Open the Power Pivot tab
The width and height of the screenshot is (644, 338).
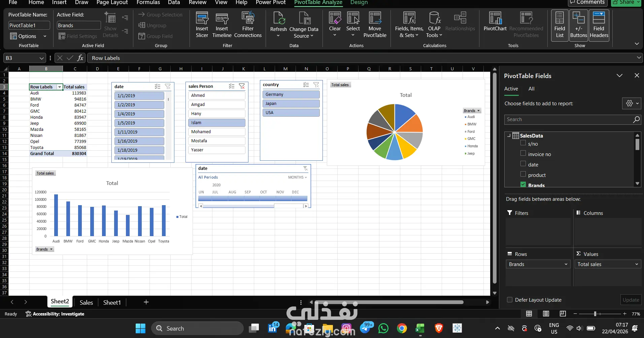click(x=271, y=2)
